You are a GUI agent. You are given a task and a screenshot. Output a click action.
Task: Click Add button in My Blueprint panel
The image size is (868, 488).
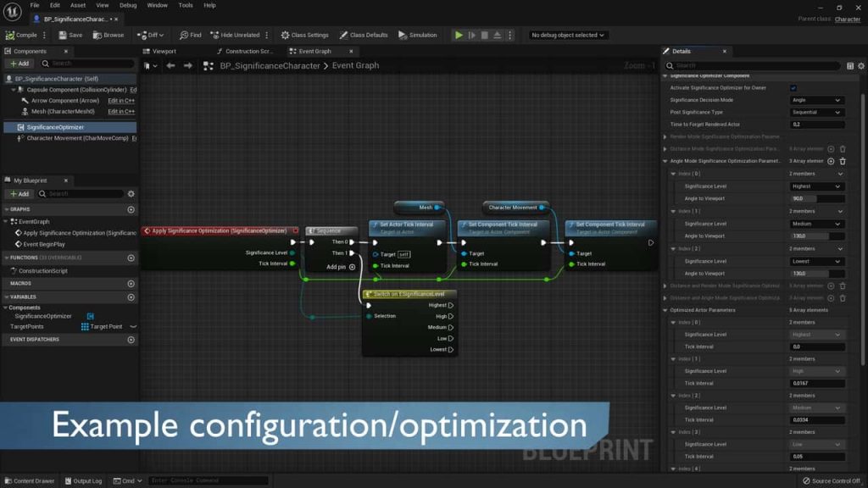tap(19, 194)
